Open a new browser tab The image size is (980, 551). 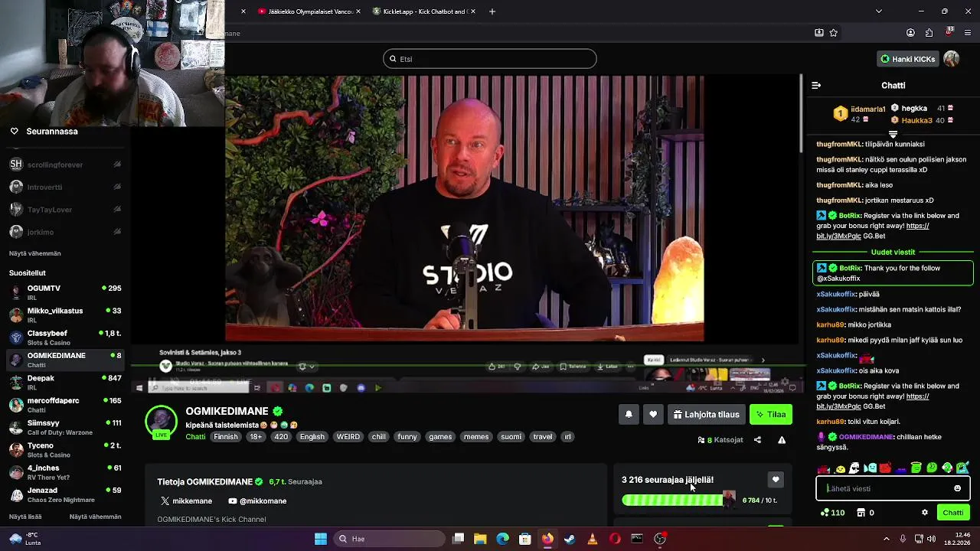(492, 11)
